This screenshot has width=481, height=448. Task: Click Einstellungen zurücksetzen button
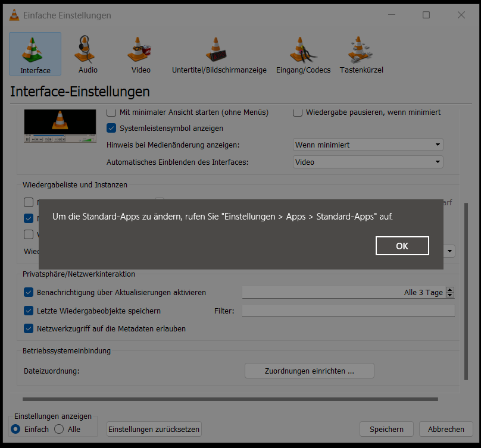[154, 429]
